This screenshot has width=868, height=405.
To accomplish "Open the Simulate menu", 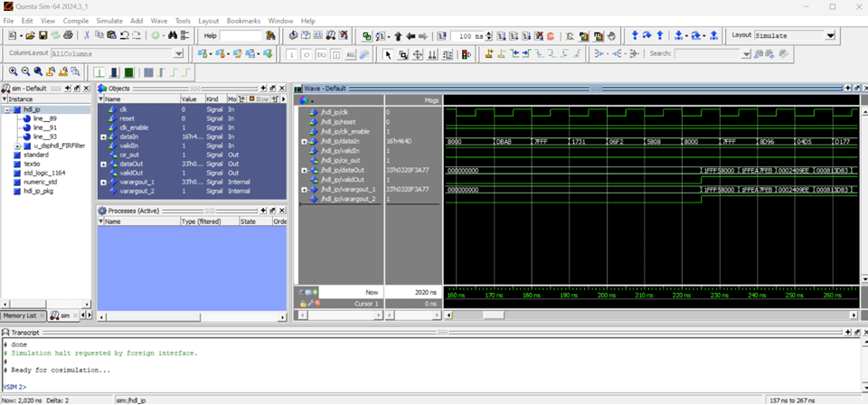I will pos(109,20).
